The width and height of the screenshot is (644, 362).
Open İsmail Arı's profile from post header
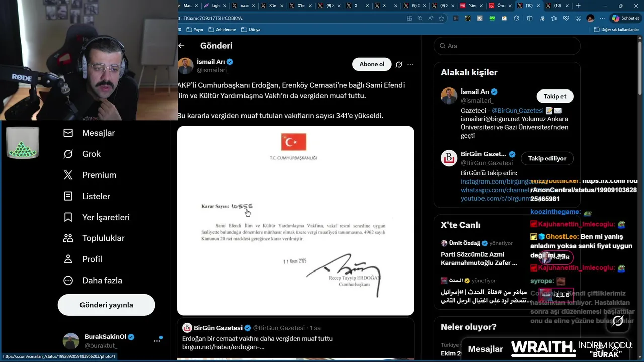(x=211, y=62)
